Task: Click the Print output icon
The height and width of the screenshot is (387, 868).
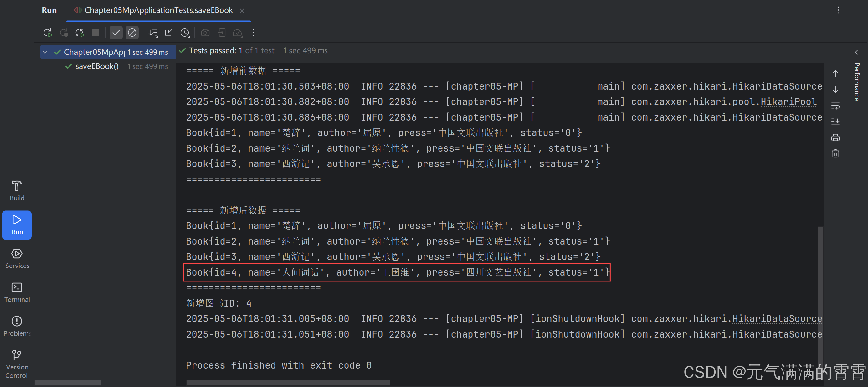Action: pyautogui.click(x=835, y=137)
